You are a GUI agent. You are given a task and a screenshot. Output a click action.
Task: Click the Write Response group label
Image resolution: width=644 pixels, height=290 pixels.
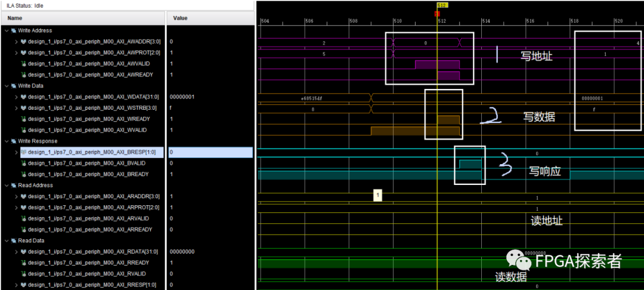[38, 141]
